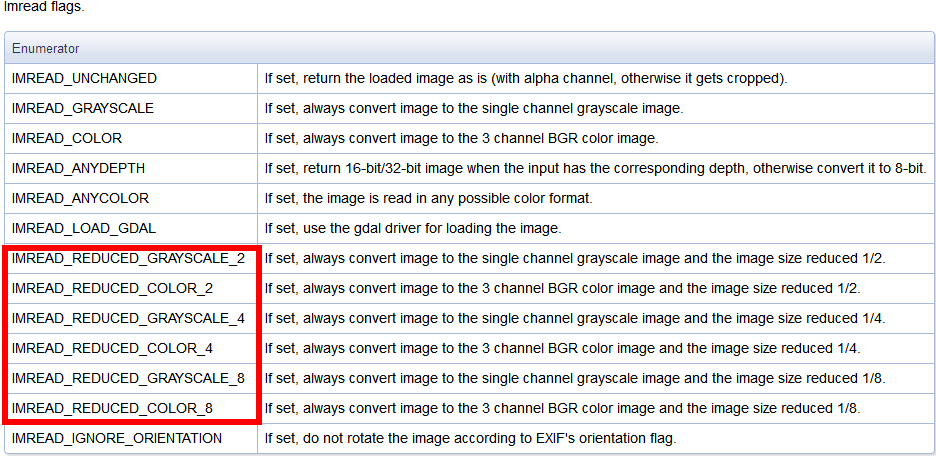Click the 'Imread flags.' heading text

coord(44,7)
